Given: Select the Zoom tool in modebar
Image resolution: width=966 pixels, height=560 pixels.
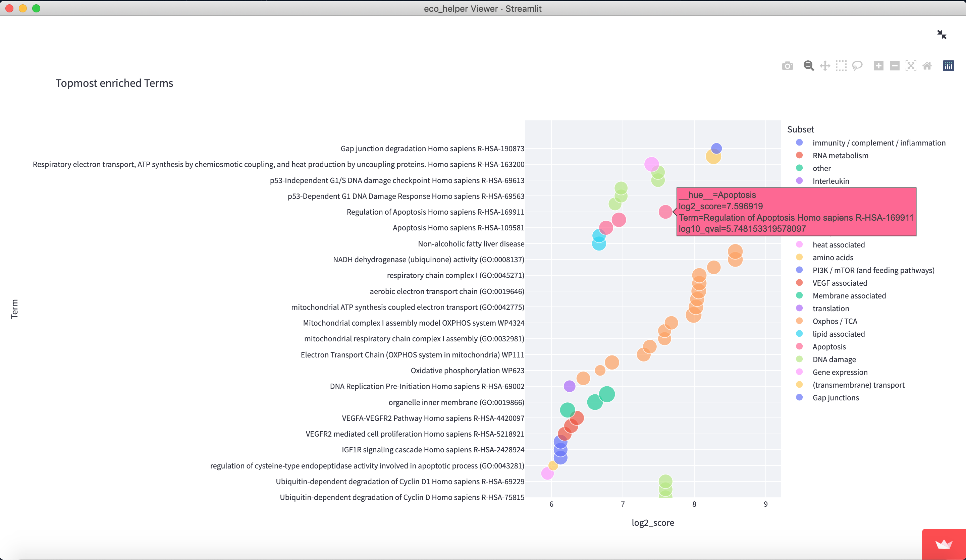Looking at the screenshot, I should pos(808,66).
